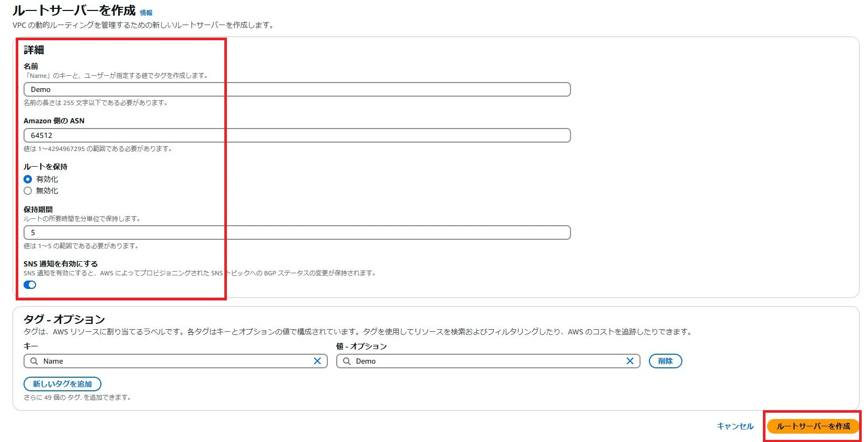
Task: Click the 新しいタグを追加 button
Action: pos(62,384)
